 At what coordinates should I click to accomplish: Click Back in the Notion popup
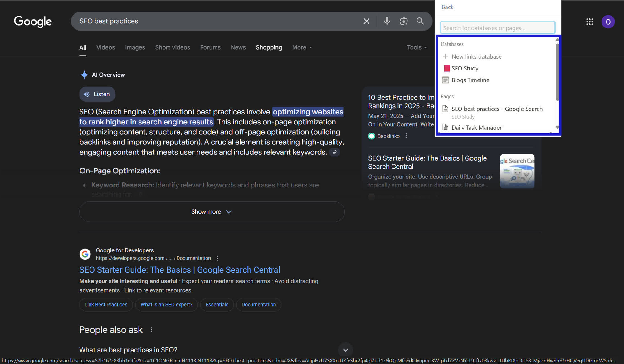pos(447,7)
